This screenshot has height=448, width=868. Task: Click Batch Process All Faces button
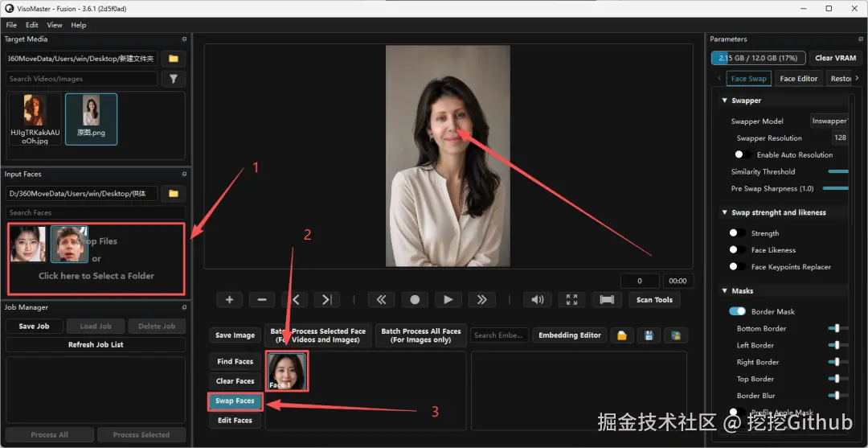420,335
